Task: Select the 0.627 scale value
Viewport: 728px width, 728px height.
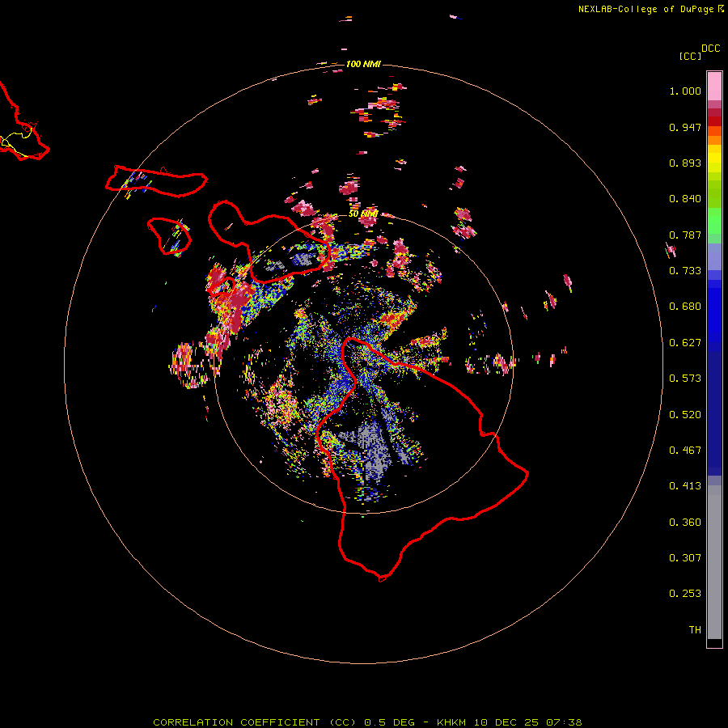Action: (685, 343)
